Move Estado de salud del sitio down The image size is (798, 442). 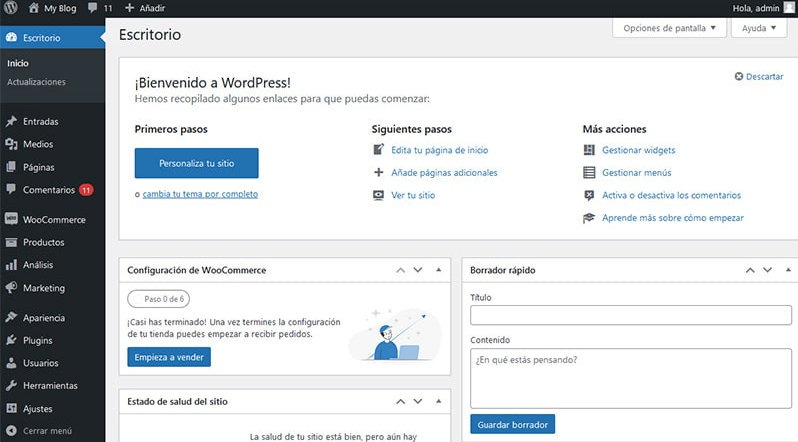tap(418, 401)
